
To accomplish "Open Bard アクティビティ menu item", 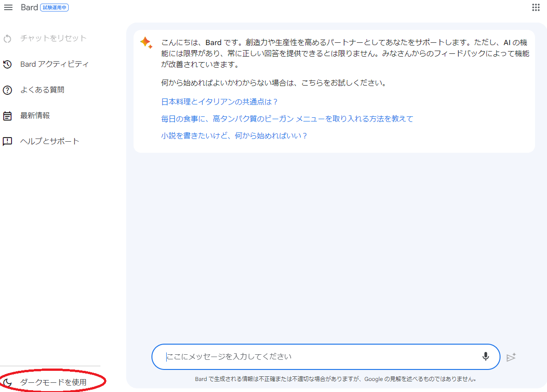I will 54,64.
